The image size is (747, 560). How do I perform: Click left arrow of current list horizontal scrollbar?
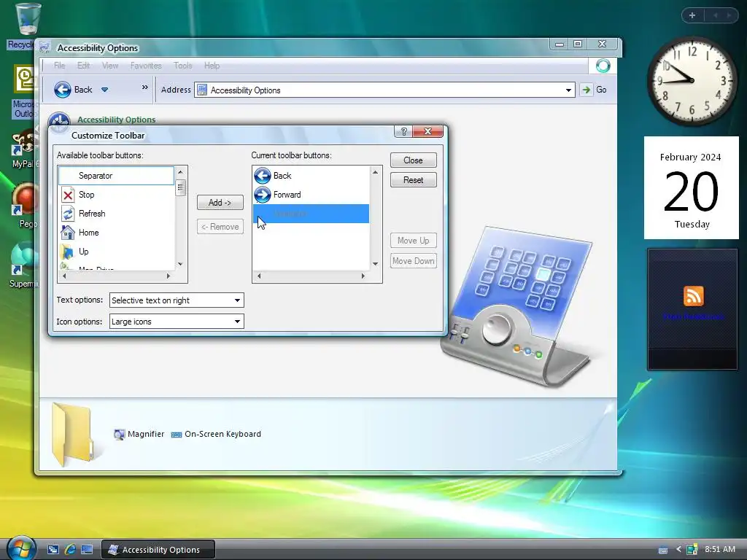click(259, 276)
